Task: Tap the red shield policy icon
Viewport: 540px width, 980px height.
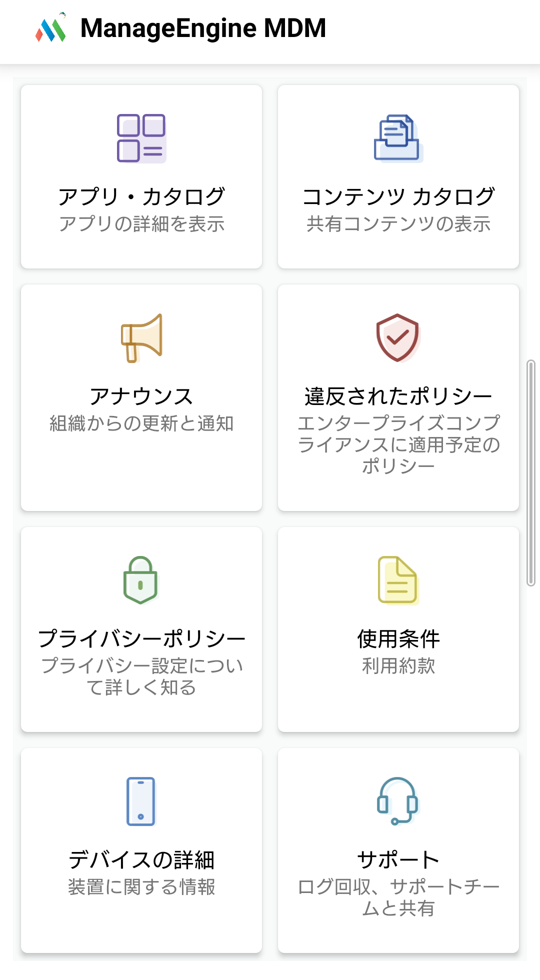Action: [398, 338]
